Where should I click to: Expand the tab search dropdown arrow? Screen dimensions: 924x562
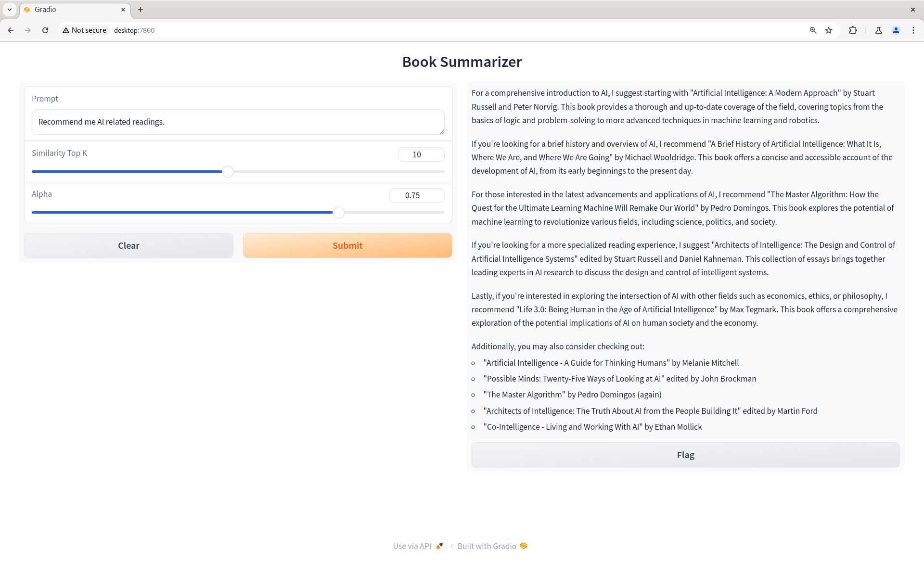(x=10, y=10)
